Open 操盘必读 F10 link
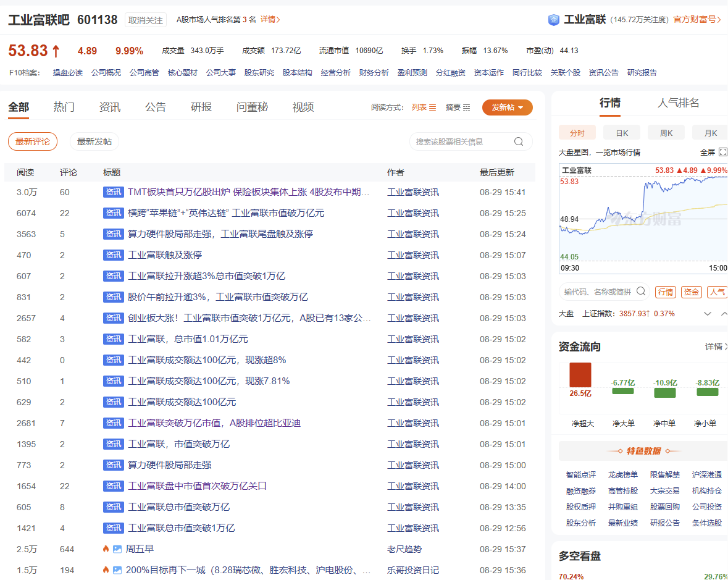 pyautogui.click(x=68, y=72)
